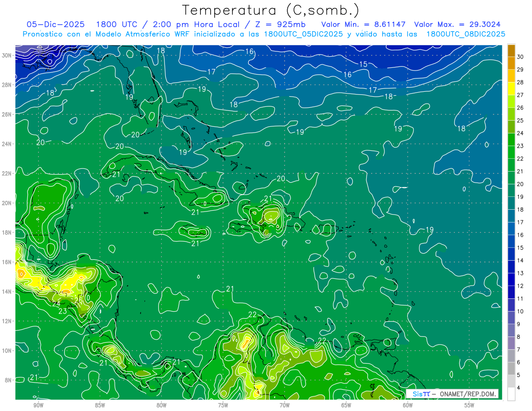This screenshot has height=411, width=532.
Task: Select the 10N latitude axis label
Action: 6,351
